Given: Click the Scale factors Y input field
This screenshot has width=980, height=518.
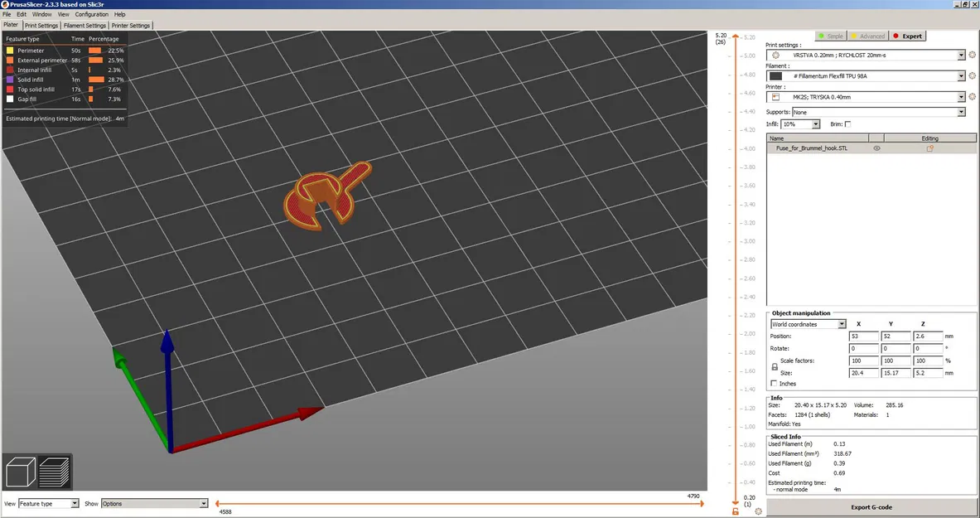Looking at the screenshot, I should (x=896, y=361).
